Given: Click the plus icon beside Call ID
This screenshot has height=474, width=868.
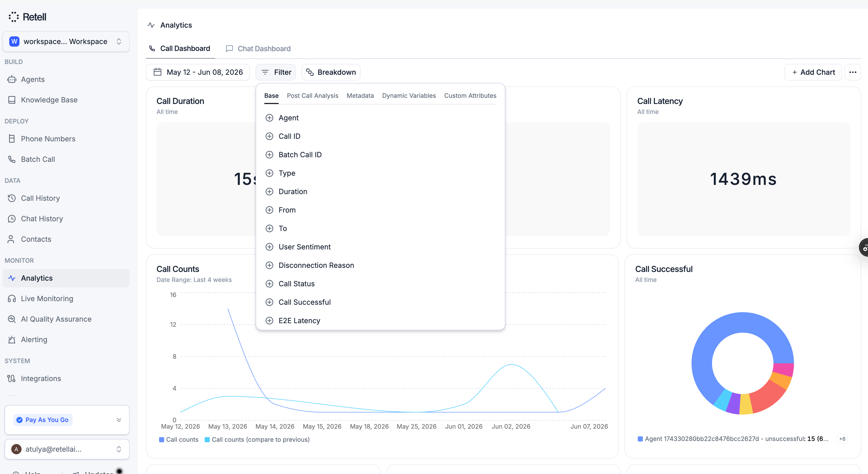Looking at the screenshot, I should coord(269,136).
